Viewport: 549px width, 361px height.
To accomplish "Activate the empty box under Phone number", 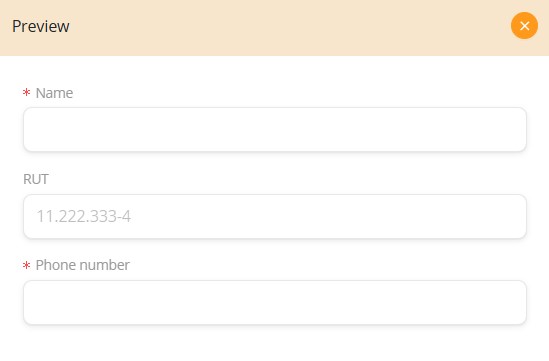I will pos(275,303).
